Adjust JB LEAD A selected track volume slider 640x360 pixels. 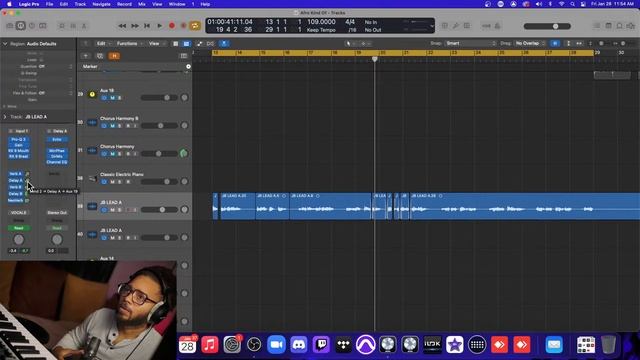(x=159, y=210)
